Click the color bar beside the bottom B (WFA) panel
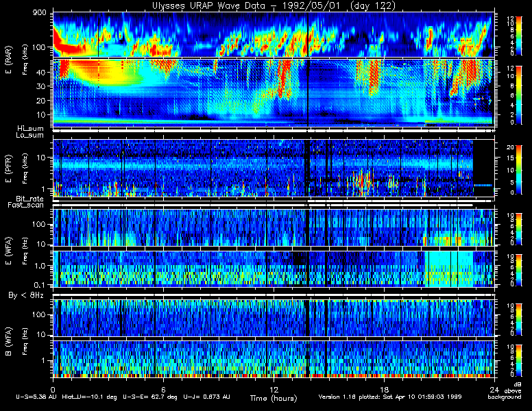Image resolution: width=532 pixels, height=411 pixels. [x=519, y=361]
